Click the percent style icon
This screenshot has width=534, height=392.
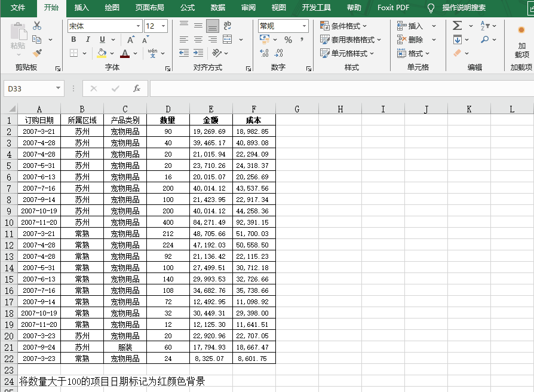[288, 39]
